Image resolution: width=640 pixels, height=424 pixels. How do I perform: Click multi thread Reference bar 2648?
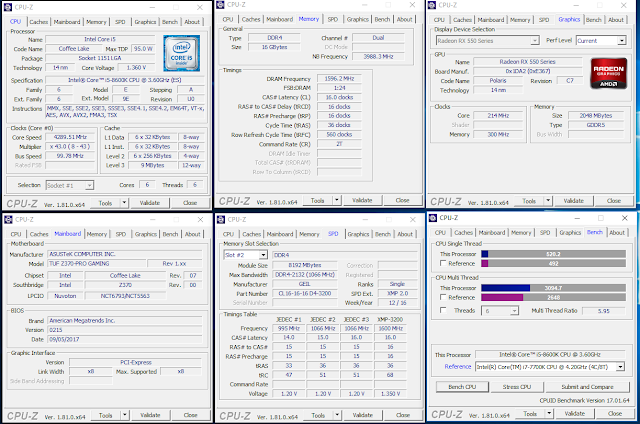tap(553, 297)
